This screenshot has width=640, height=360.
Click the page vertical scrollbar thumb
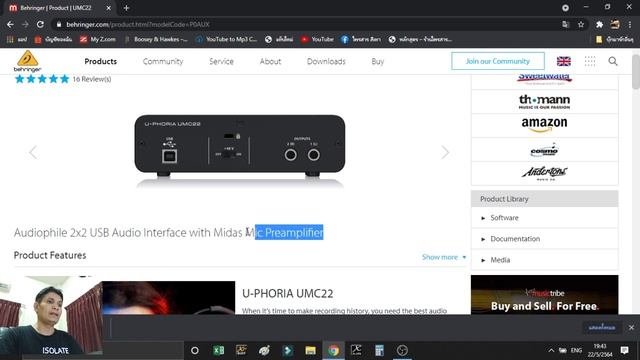[x=636, y=72]
